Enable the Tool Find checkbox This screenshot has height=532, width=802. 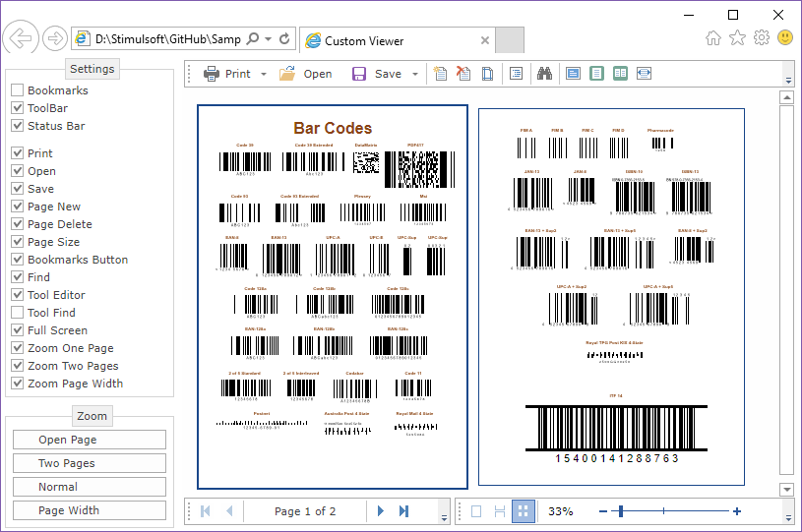(x=18, y=313)
